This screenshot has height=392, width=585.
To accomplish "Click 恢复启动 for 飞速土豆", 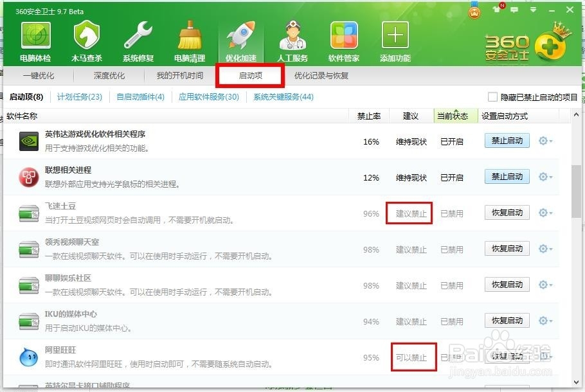I will (506, 213).
